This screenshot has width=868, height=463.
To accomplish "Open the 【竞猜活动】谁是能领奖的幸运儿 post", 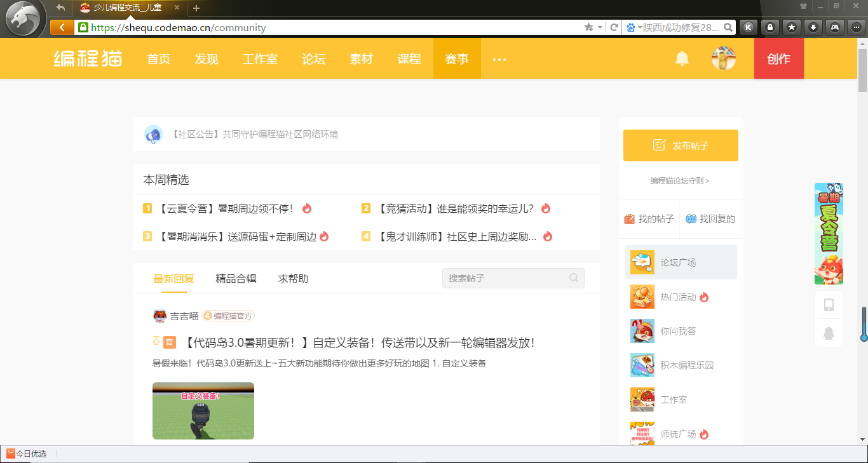I will coord(456,208).
